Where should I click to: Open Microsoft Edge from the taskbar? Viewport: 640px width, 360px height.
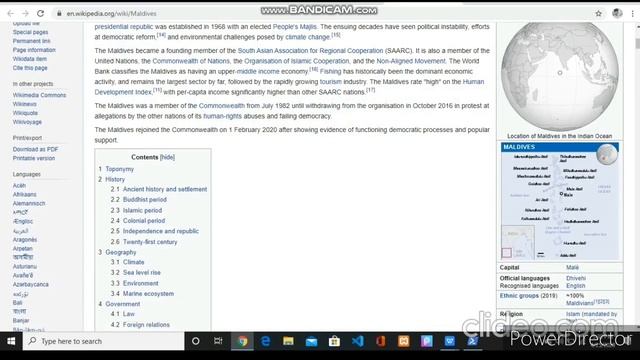tap(266, 341)
